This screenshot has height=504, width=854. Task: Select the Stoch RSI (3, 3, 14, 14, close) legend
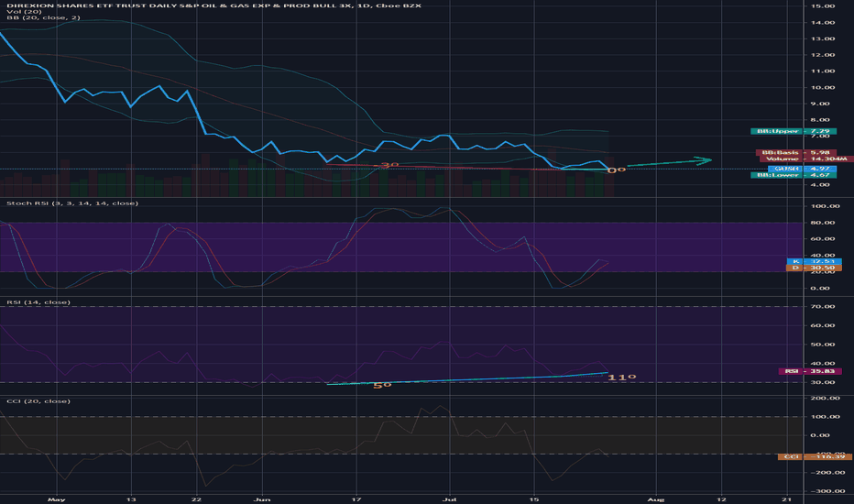71,203
